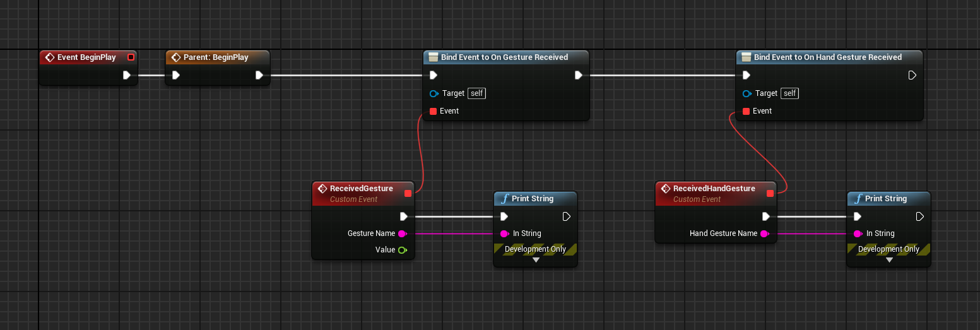Click In String pin on first Print String
The width and height of the screenshot is (980, 330).
click(504, 233)
